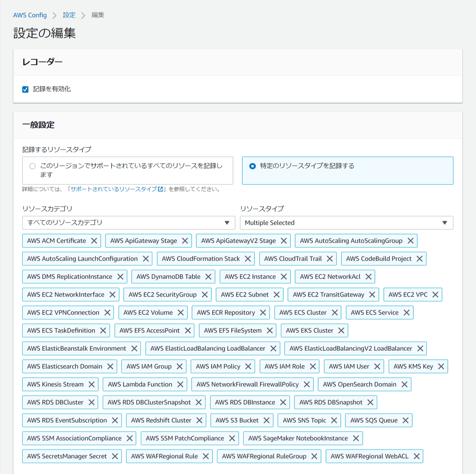Remove AWS SSM AssociationCompliance tag

pos(129,438)
